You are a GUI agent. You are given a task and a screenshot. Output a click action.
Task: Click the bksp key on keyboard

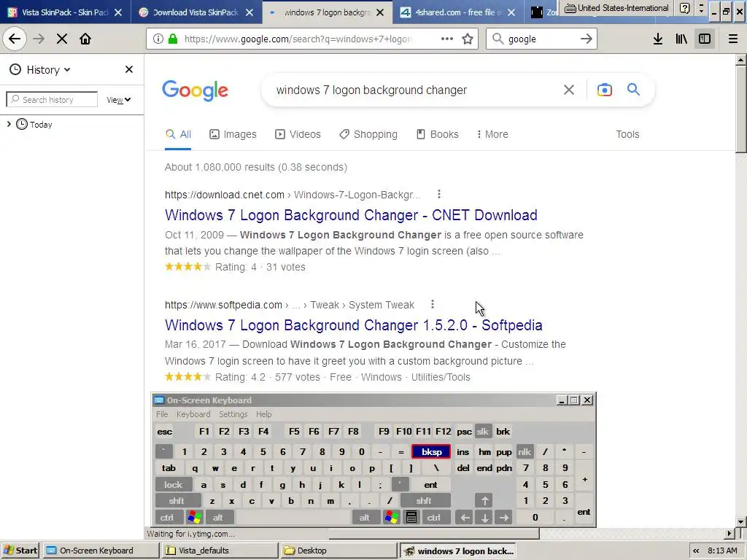[x=431, y=452]
